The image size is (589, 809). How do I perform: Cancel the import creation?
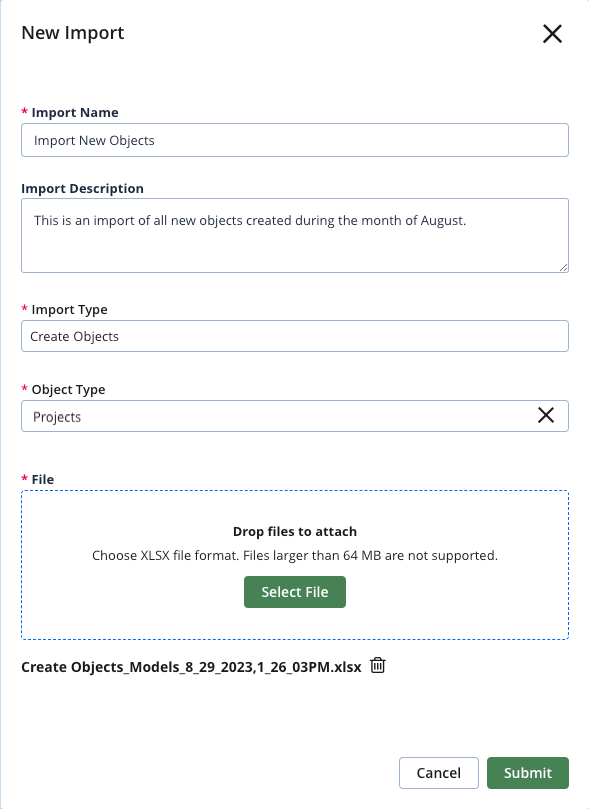pyautogui.click(x=438, y=772)
